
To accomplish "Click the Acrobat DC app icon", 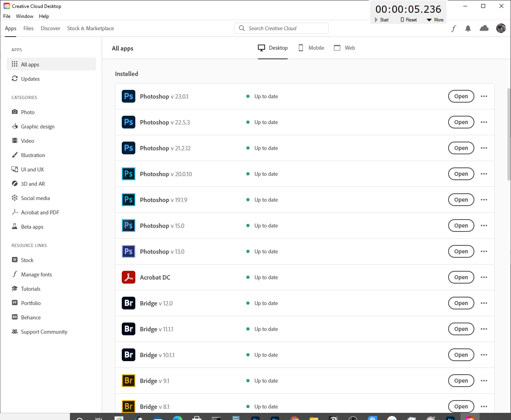I will pos(129,277).
